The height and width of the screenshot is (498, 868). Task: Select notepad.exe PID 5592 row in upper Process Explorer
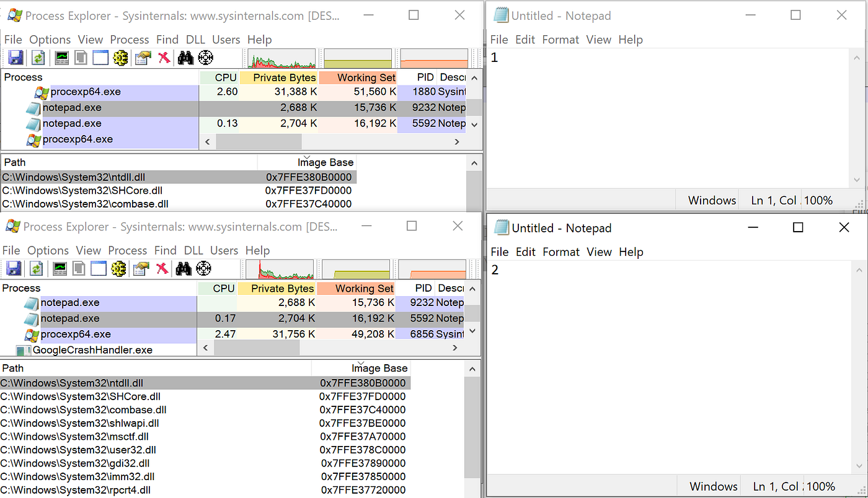coord(233,123)
